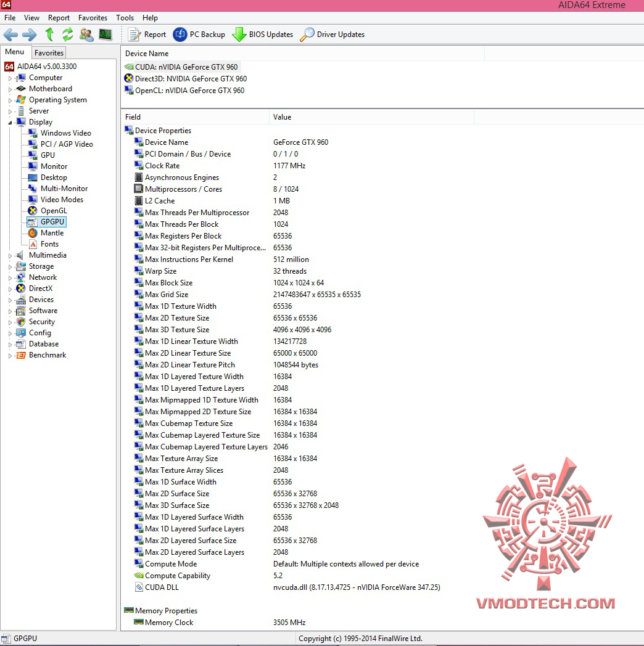Switch to the Favorites tab

tap(49, 53)
